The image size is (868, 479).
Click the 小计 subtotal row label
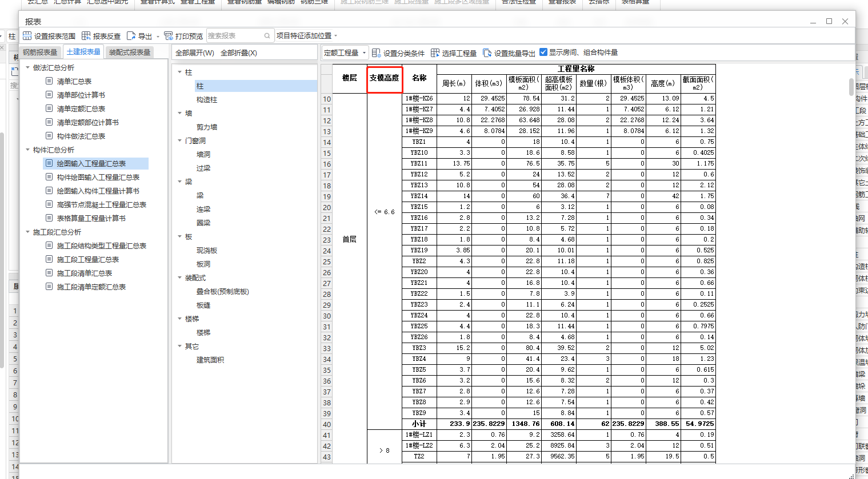point(419,424)
